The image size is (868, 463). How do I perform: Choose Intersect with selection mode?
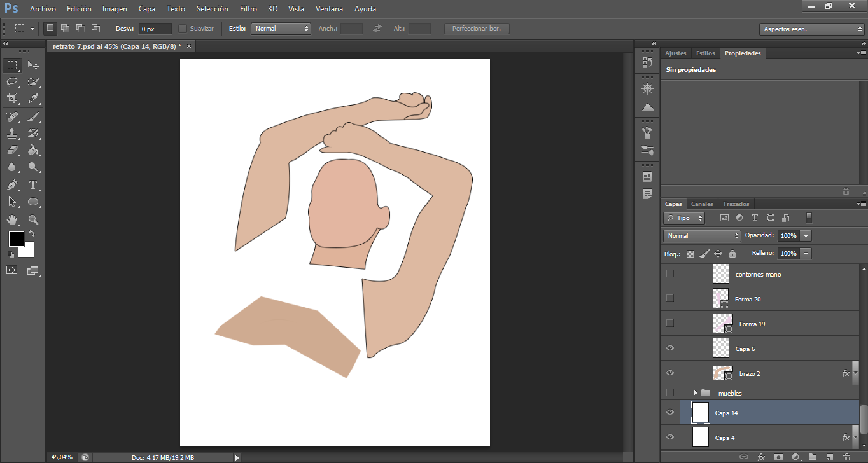tap(95, 29)
